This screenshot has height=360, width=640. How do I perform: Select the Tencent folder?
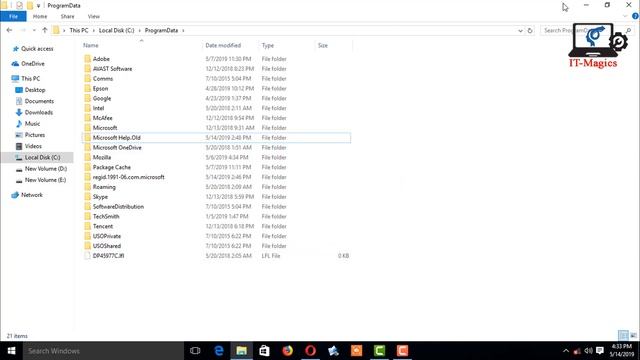pyautogui.click(x=103, y=226)
